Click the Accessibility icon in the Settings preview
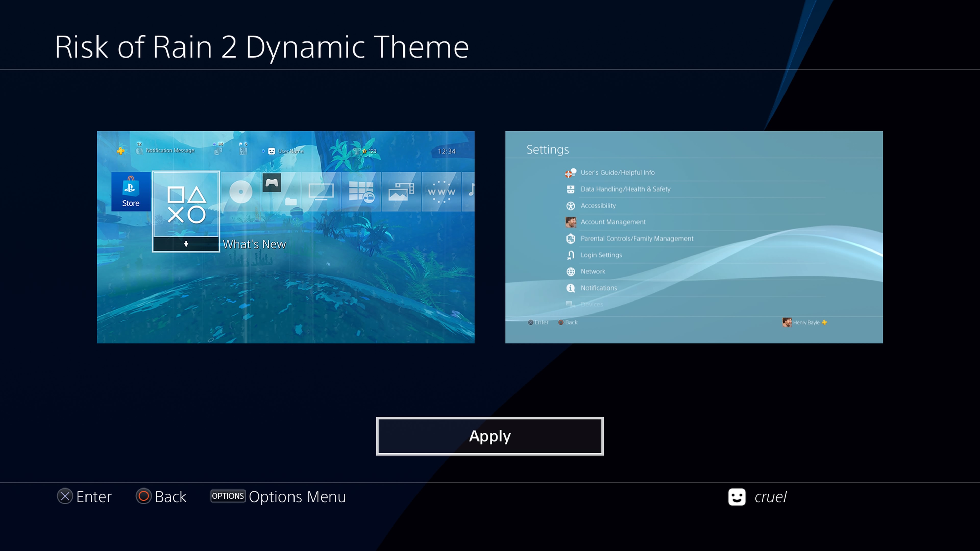This screenshot has height=551, width=980. [x=570, y=206]
